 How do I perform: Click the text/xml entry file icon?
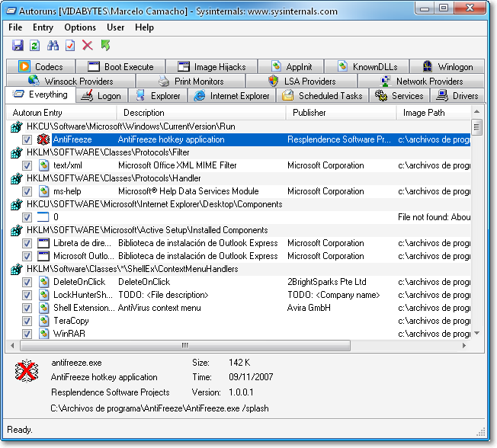click(x=43, y=165)
